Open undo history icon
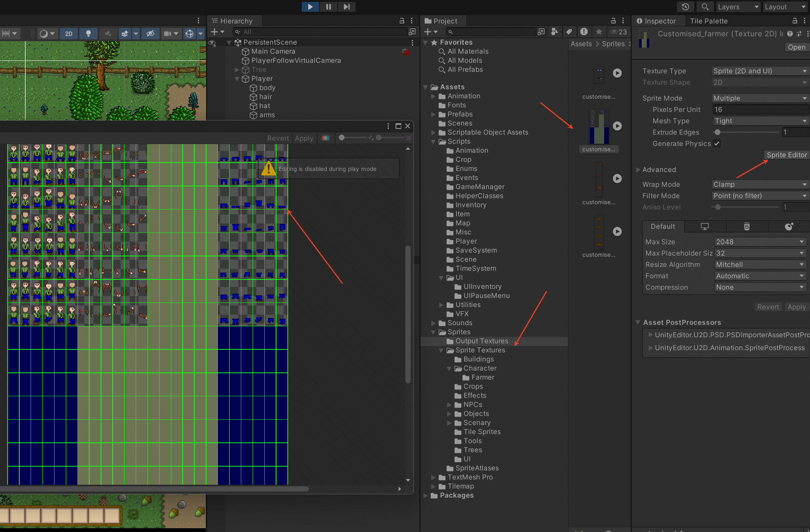Screen dimensions: 810x532 tap(685, 6)
